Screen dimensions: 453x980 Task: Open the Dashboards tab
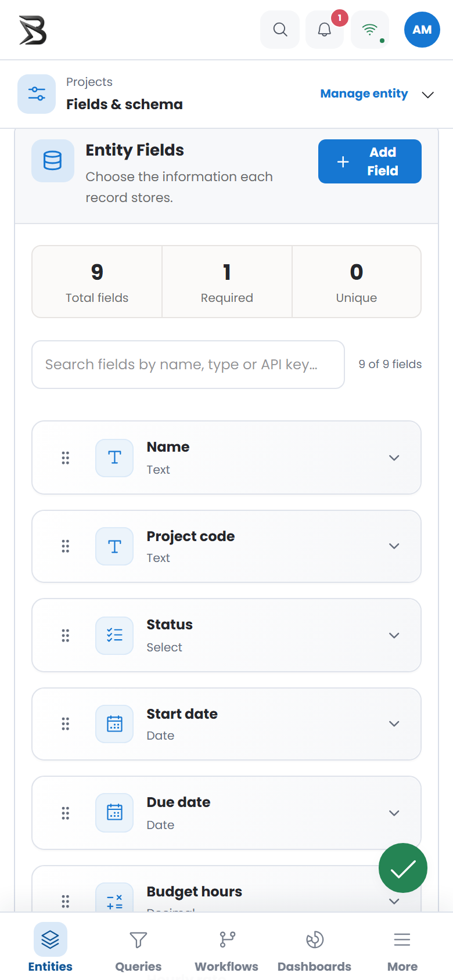(314, 947)
